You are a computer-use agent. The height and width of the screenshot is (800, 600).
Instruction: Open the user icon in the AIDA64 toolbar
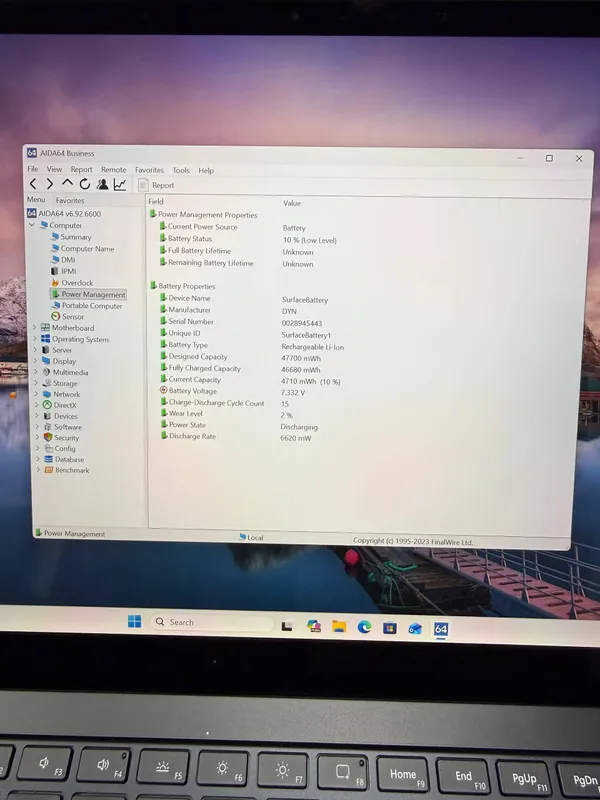tap(103, 184)
